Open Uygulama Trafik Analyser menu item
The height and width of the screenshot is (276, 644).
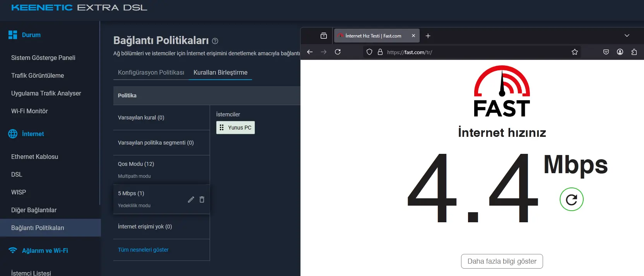(x=46, y=93)
